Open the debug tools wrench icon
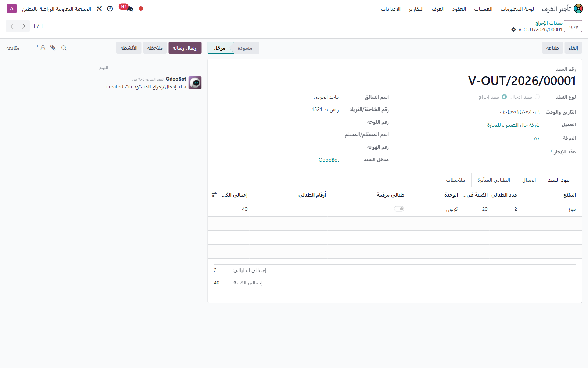Screen dimensions: 588x368 tap(99, 8)
